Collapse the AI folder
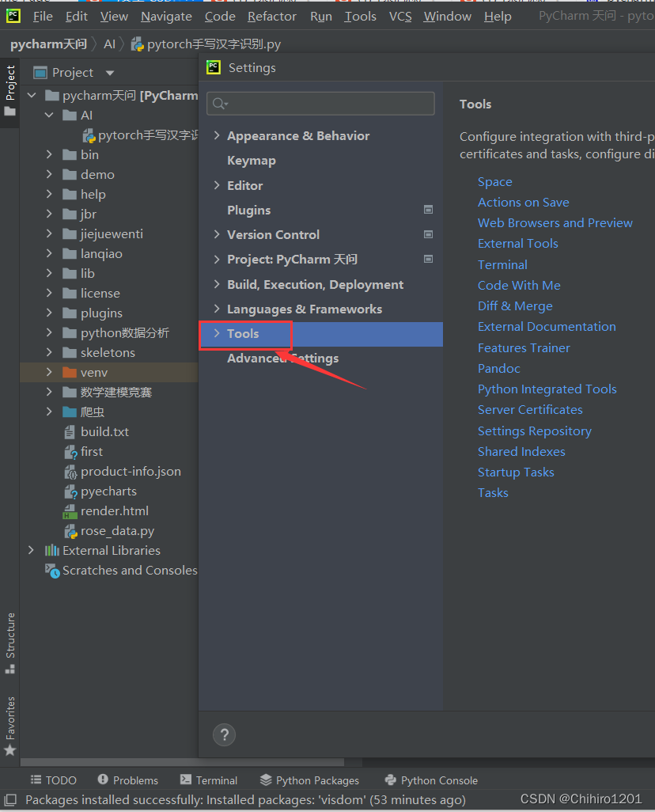 tap(49, 115)
